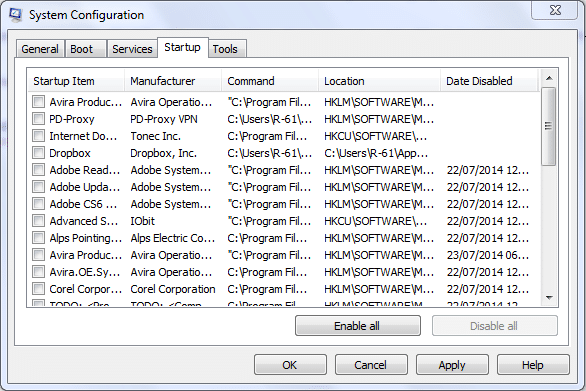Close the System Configuration window
The image size is (586, 391).
click(x=555, y=10)
